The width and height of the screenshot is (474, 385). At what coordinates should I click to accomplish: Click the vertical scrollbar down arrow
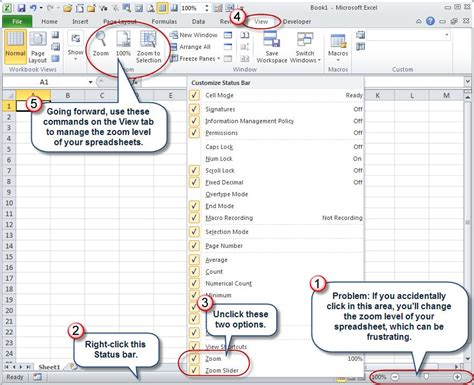467,360
